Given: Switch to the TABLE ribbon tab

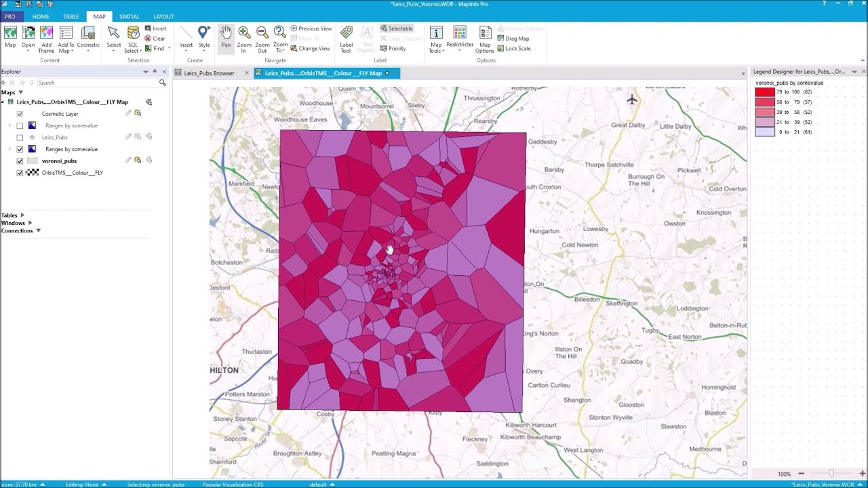Looking at the screenshot, I should [71, 16].
